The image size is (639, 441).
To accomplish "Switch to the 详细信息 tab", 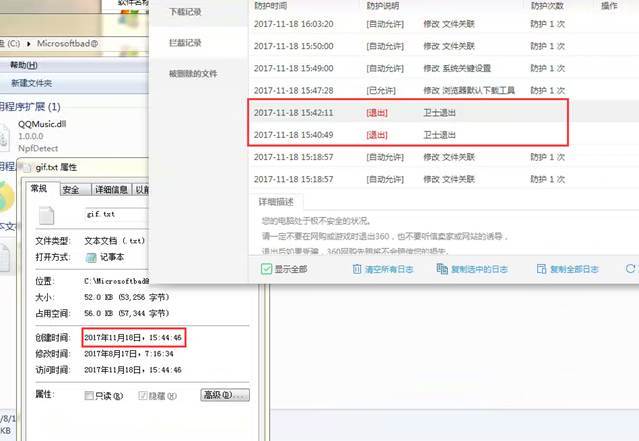I will (110, 189).
